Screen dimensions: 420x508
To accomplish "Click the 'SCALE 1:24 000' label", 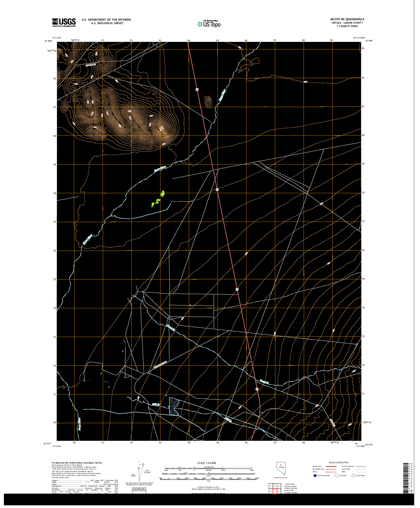I will point(207,463).
